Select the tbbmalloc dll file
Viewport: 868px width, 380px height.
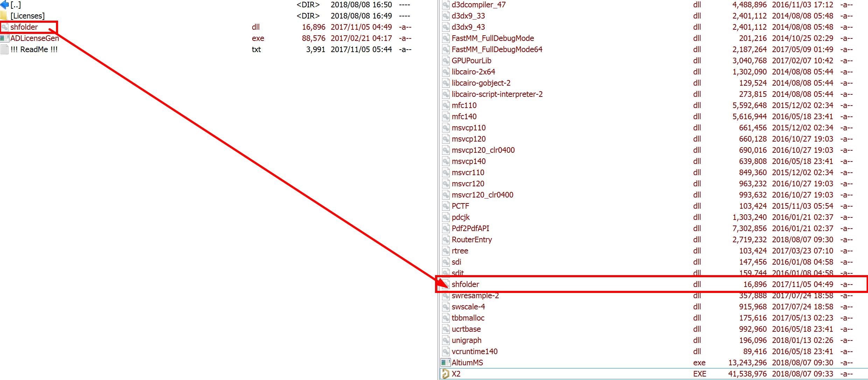pos(468,318)
